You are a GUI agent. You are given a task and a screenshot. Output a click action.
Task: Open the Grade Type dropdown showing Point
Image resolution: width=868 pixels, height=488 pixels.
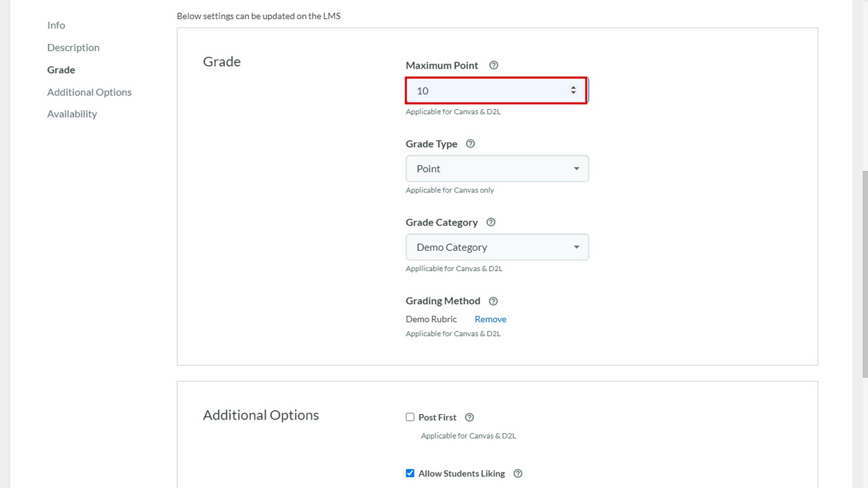(x=497, y=169)
